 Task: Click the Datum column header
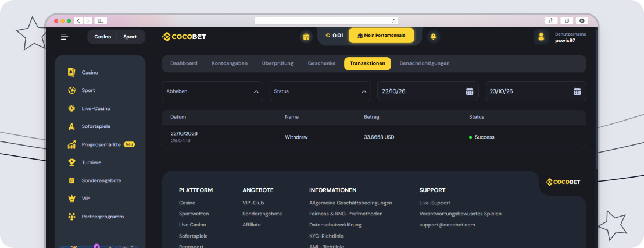178,117
